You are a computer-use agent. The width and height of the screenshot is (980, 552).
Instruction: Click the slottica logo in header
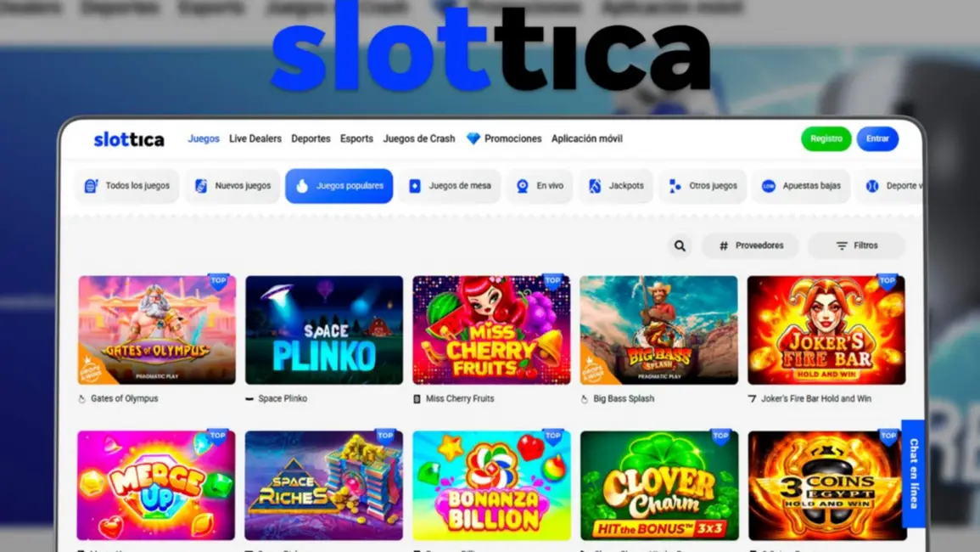tap(129, 139)
